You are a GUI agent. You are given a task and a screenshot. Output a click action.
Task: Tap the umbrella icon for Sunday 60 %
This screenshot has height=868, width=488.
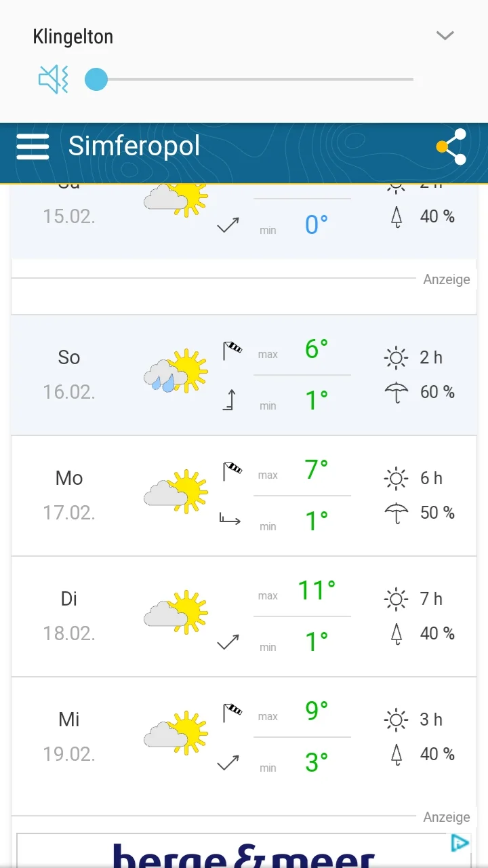pyautogui.click(x=396, y=392)
